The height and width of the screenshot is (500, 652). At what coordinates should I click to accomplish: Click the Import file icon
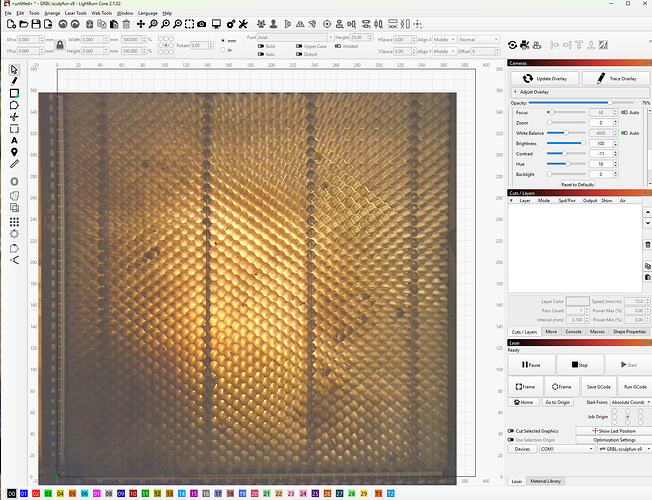click(48, 24)
